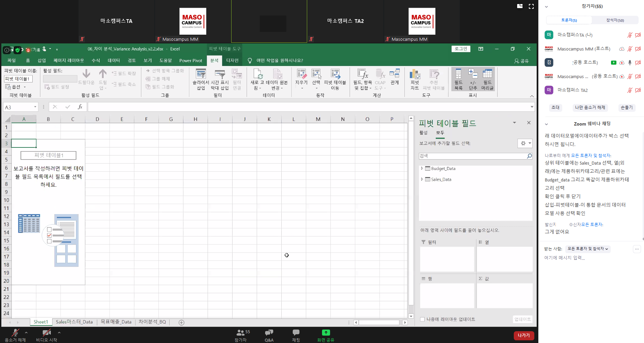This screenshot has width=644, height=343.
Task: Click the red leave meeting button
Action: pos(524,335)
